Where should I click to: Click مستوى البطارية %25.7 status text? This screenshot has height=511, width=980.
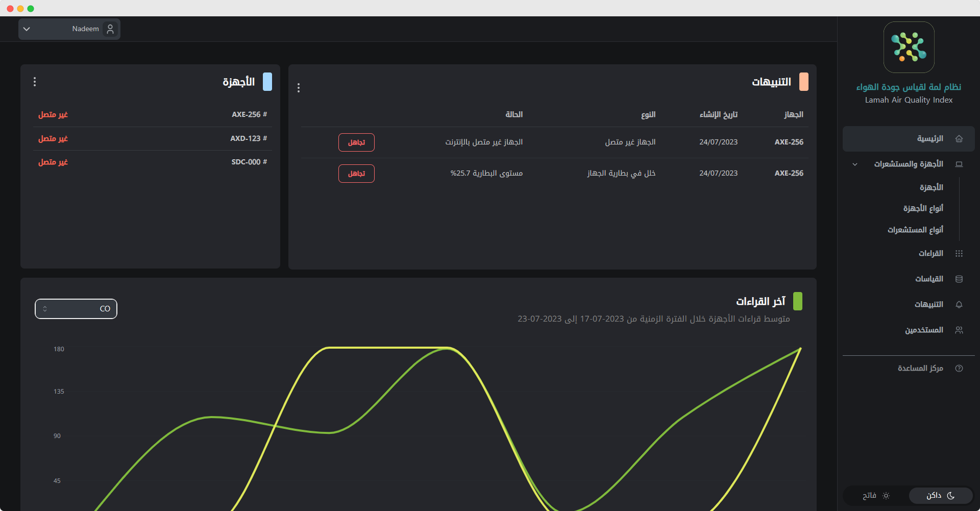(x=486, y=174)
